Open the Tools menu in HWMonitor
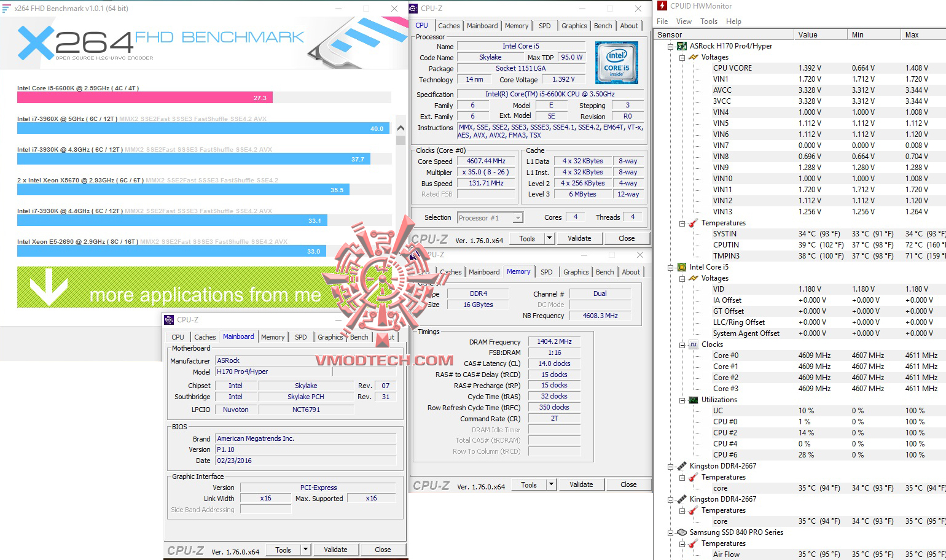 709,21
